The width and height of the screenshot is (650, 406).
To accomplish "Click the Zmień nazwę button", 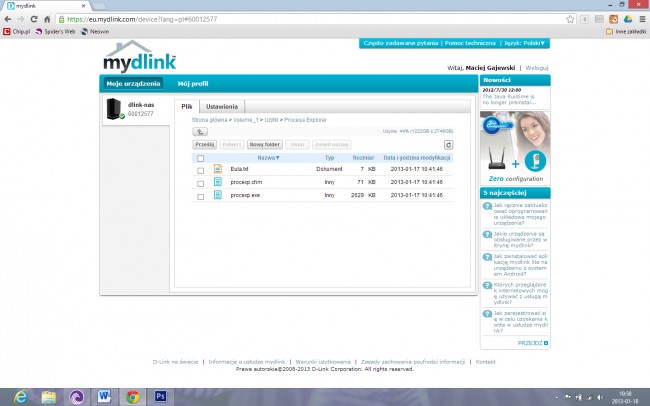I will [331, 144].
